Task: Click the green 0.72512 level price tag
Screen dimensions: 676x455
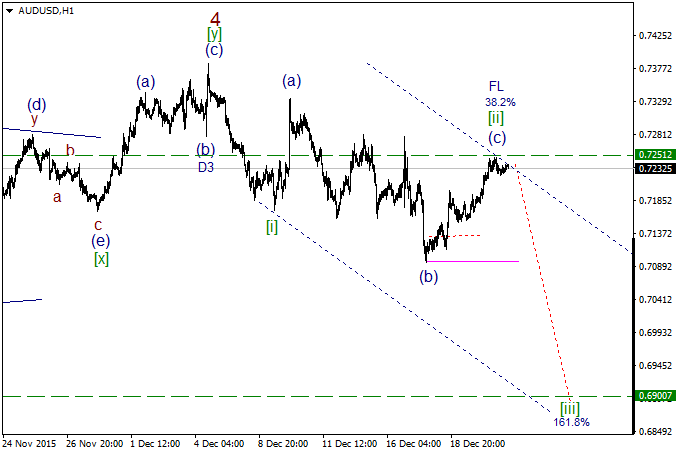Action: [655, 155]
